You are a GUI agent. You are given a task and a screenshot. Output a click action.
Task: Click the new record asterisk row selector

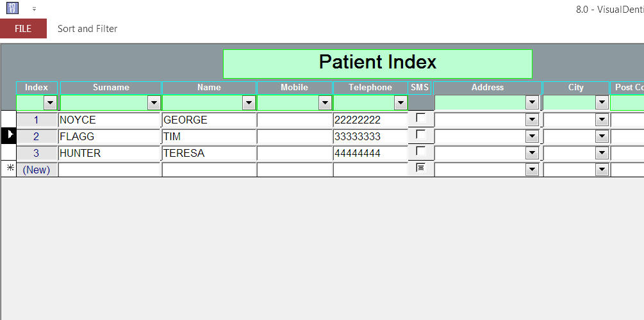pos(8,168)
